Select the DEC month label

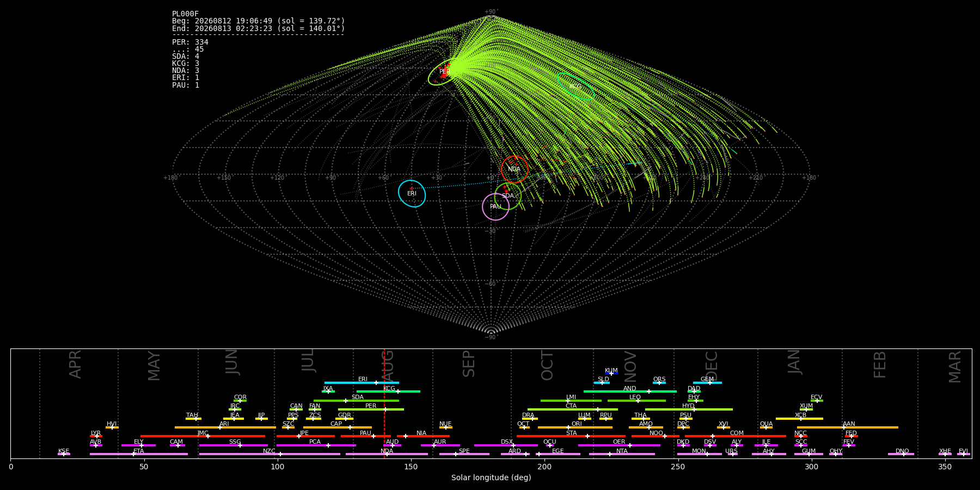click(x=712, y=366)
